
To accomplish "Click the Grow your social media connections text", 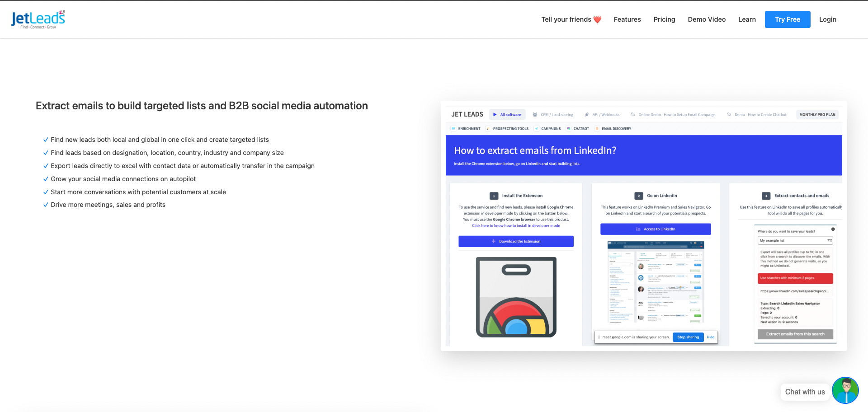I will [x=123, y=179].
